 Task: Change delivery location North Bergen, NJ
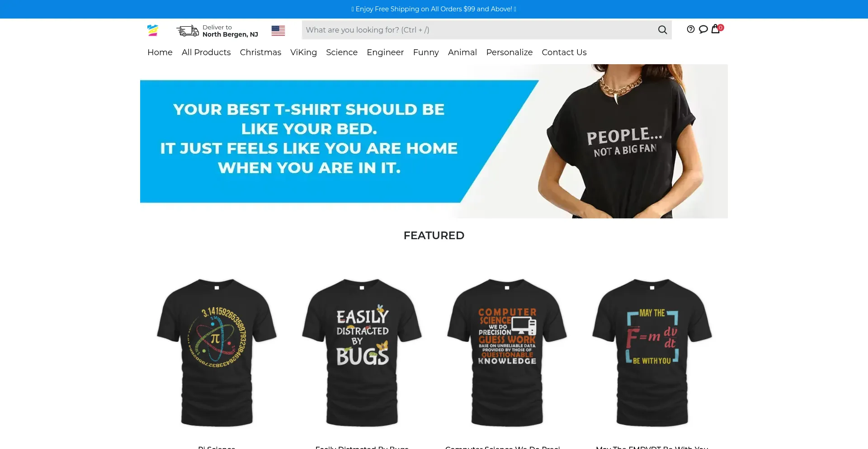click(230, 34)
